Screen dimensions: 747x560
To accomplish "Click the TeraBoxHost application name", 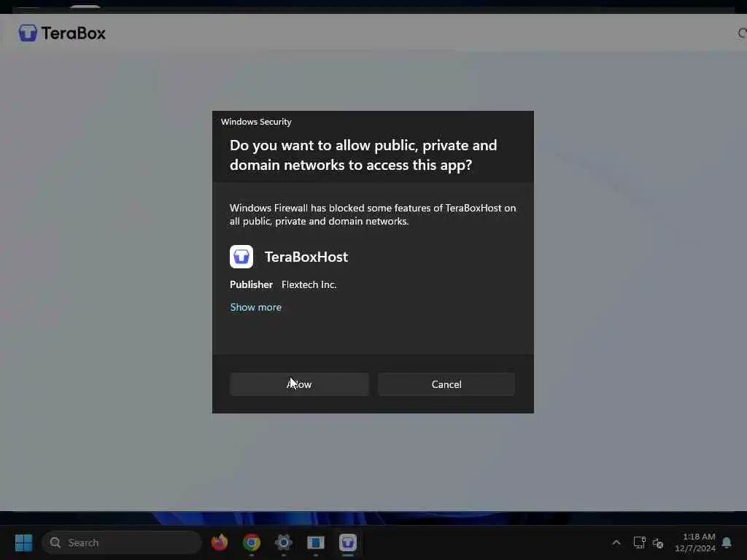I will (x=306, y=257).
